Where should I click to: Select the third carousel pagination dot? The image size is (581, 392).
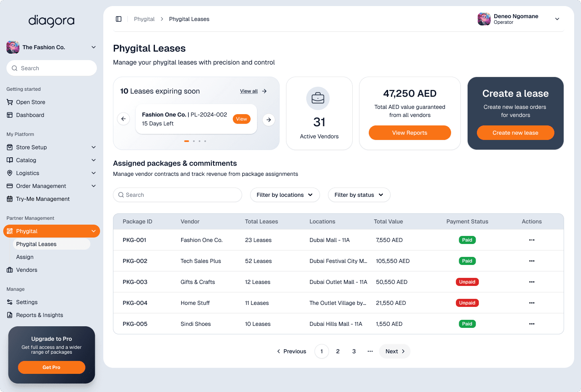[x=199, y=141]
